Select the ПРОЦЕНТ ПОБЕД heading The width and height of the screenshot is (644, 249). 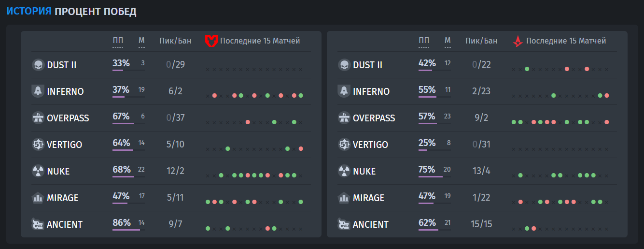point(96,12)
